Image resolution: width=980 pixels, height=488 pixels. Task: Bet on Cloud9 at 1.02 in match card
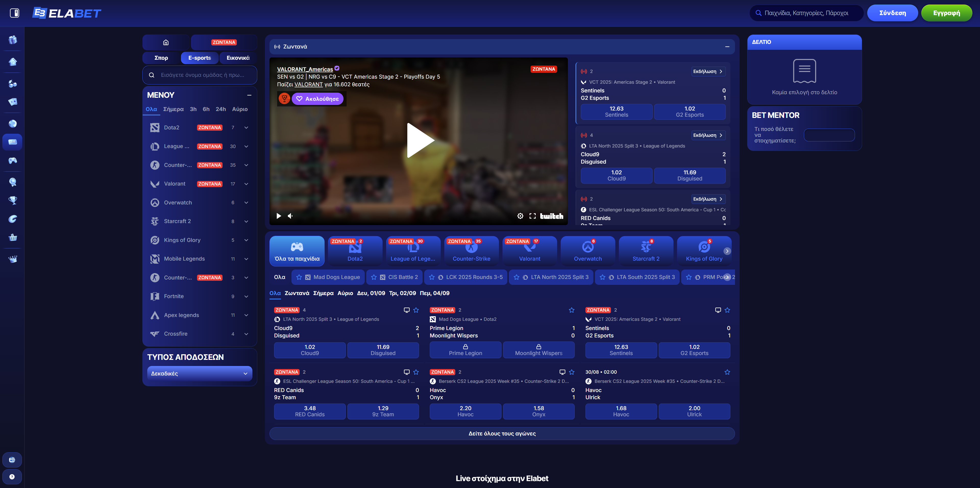pos(310,350)
